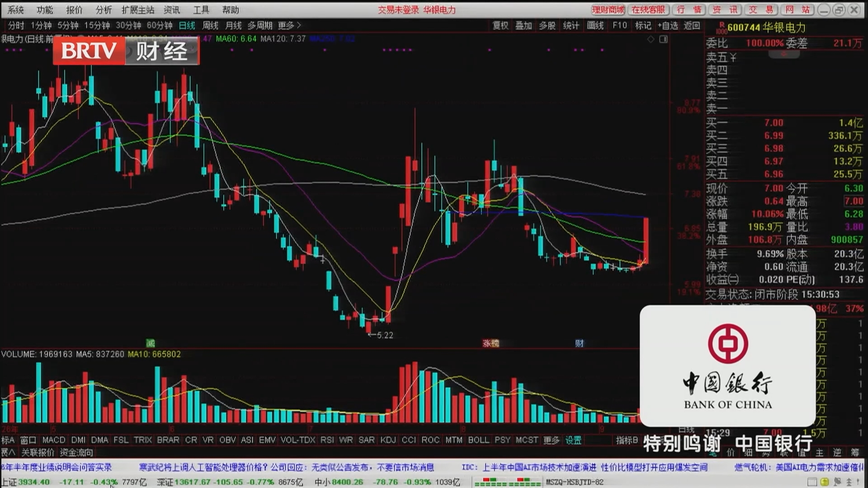Click the 交易 trading button
Image resolution: width=868 pixels, height=488 pixels.
[x=761, y=9]
